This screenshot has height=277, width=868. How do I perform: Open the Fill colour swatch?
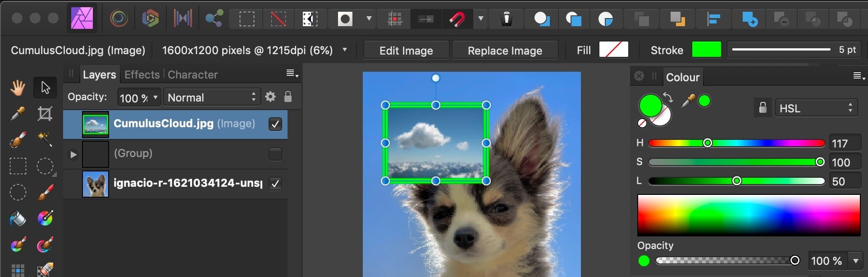click(x=613, y=50)
